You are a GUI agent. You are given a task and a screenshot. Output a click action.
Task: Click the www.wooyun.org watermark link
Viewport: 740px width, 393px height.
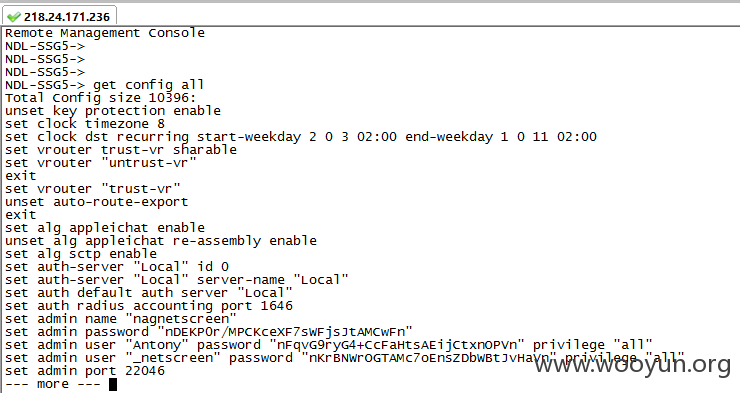pyautogui.click(x=632, y=364)
